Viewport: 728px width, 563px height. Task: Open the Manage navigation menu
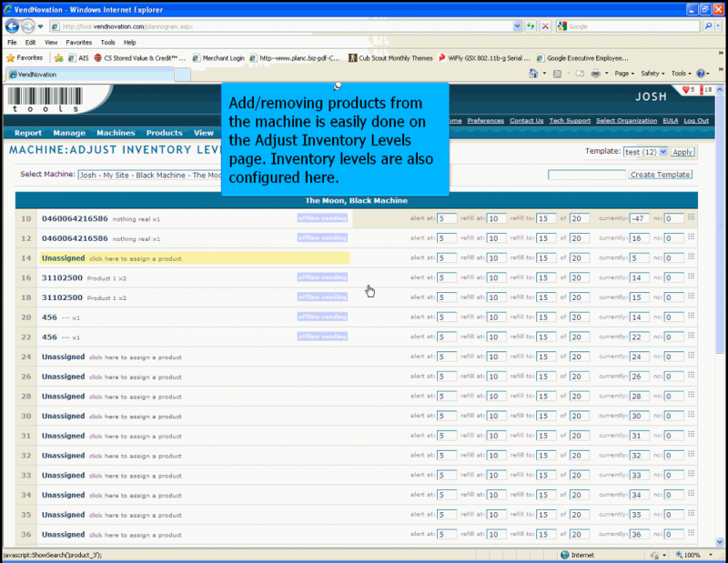[x=69, y=133]
